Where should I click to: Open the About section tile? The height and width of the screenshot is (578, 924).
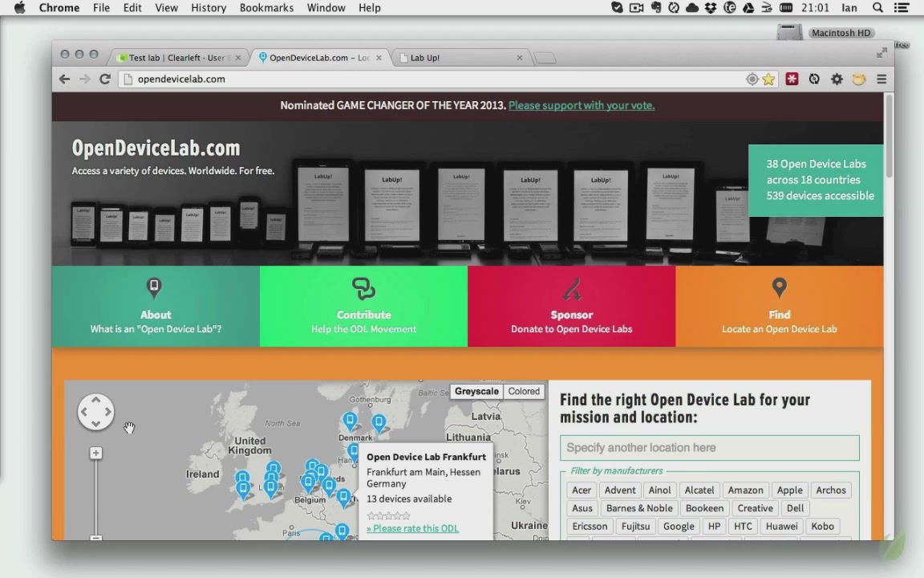point(156,306)
